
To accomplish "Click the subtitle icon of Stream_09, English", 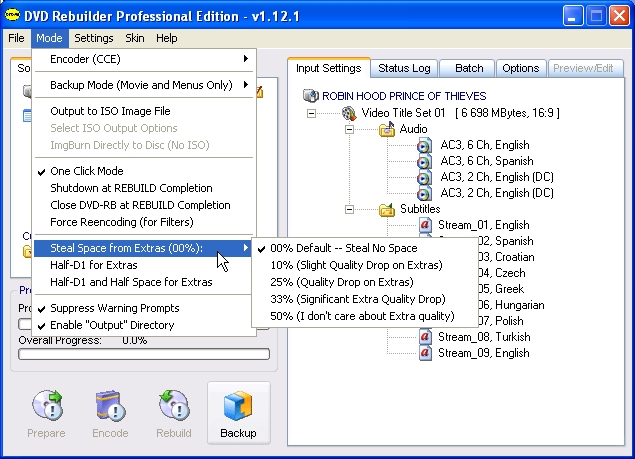I will click(425, 353).
